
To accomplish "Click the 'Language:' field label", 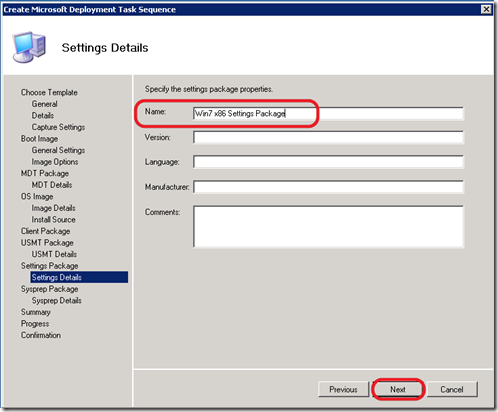I will [162, 162].
